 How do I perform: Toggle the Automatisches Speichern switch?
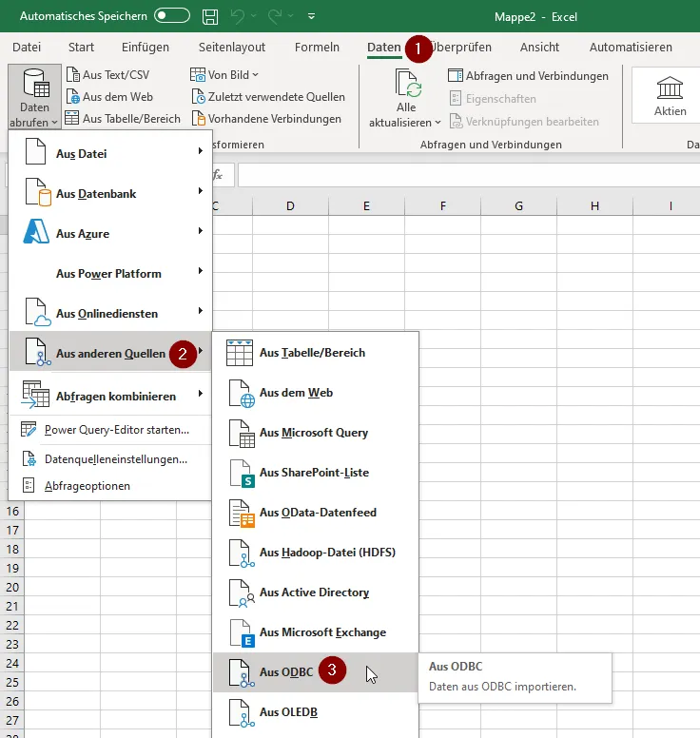pyautogui.click(x=172, y=17)
